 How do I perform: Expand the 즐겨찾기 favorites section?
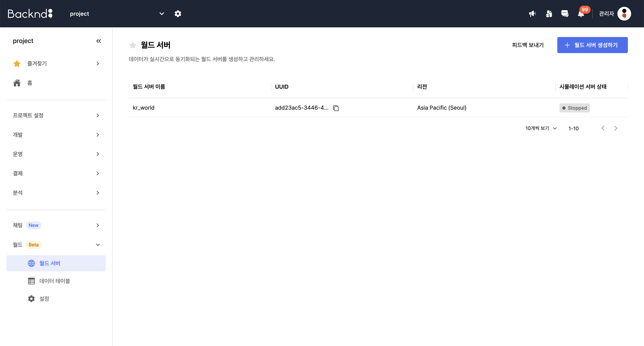(x=98, y=64)
